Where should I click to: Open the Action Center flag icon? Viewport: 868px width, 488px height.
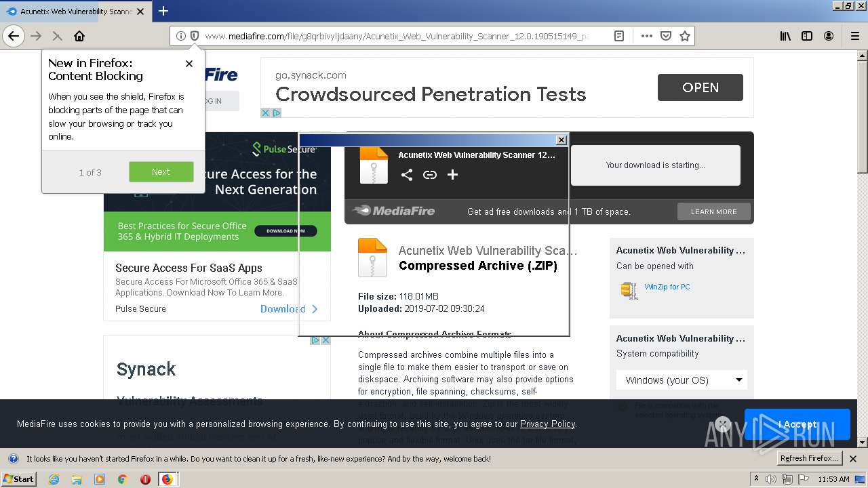tap(804, 479)
